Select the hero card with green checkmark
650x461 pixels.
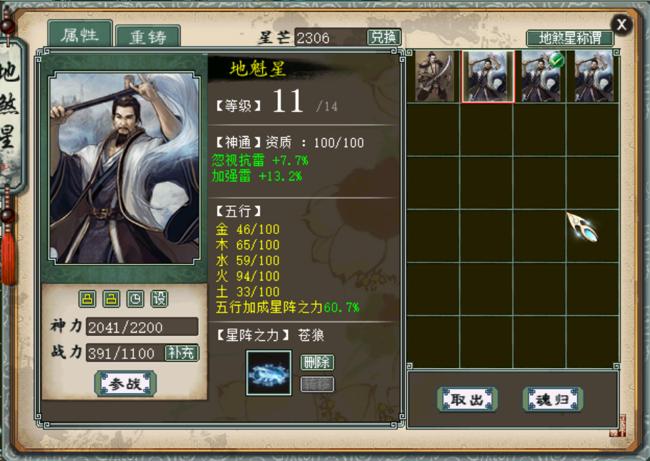541,76
